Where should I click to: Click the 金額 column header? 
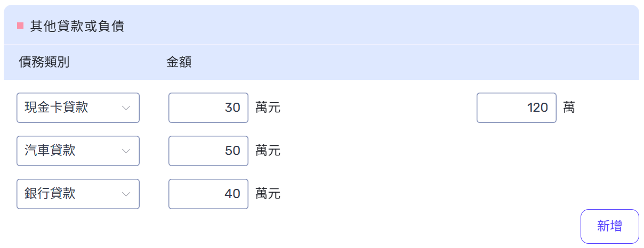click(x=179, y=62)
